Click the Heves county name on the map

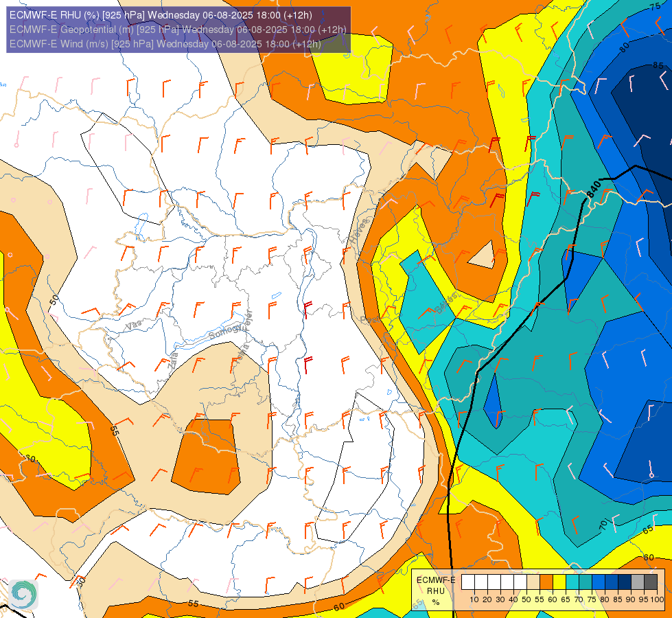(x=360, y=232)
